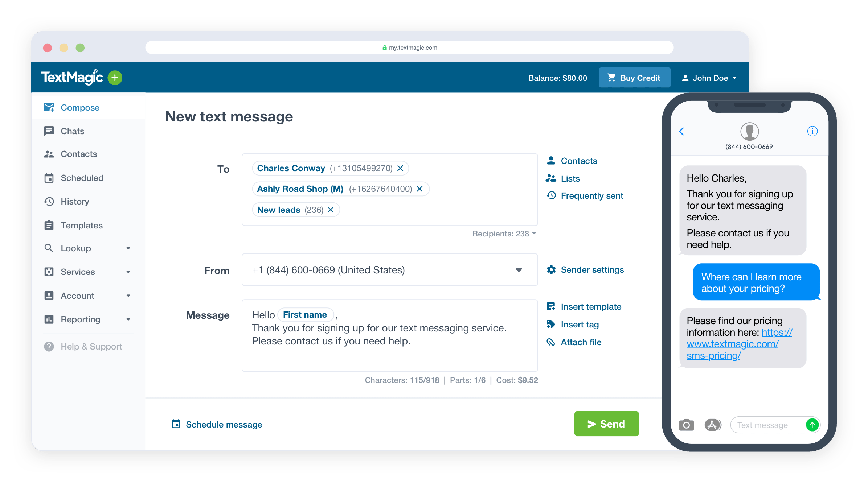Remove New leads list from recipients

[332, 209]
